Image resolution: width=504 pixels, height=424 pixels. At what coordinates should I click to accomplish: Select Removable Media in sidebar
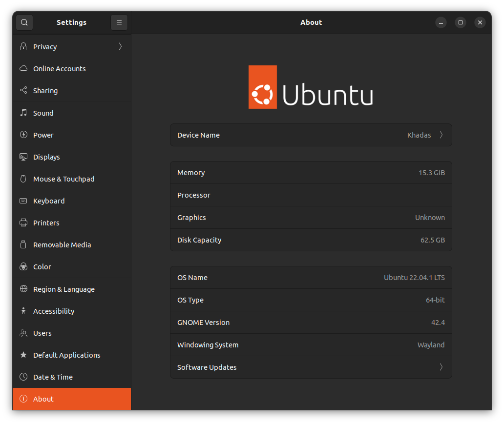point(72,245)
